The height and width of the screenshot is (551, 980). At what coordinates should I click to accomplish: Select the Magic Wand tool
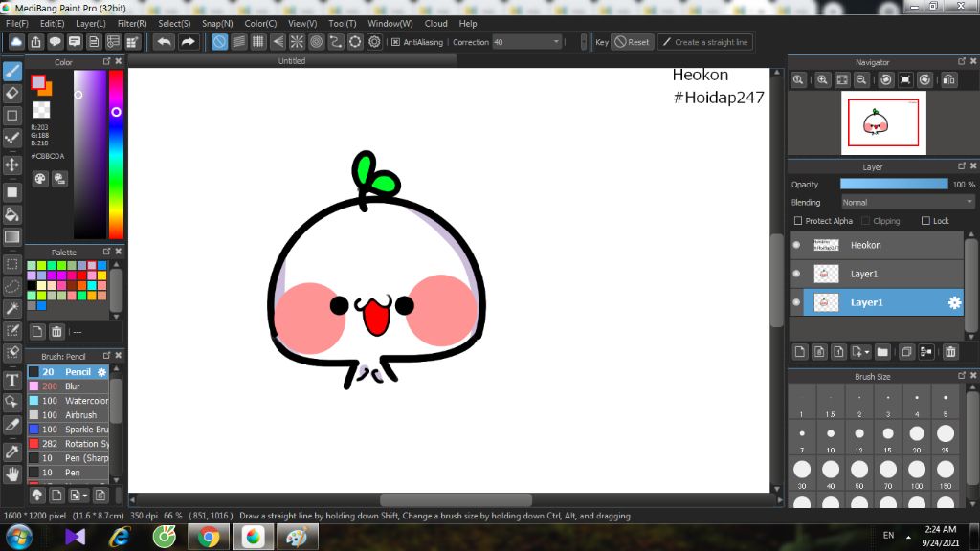11,308
